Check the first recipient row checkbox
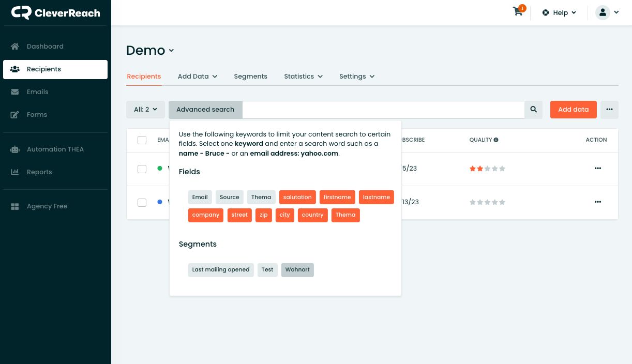The image size is (632, 364). (142, 169)
